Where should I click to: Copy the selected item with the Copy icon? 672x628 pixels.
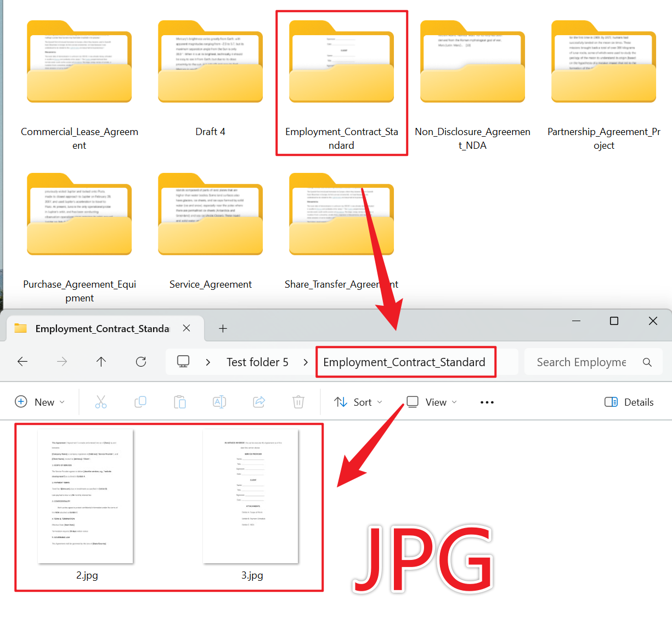pos(140,401)
